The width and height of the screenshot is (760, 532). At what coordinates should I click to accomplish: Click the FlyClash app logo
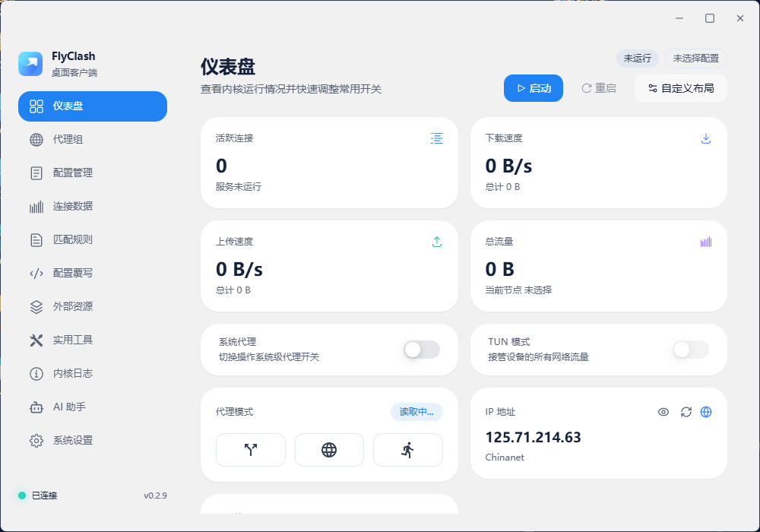pyautogui.click(x=30, y=64)
